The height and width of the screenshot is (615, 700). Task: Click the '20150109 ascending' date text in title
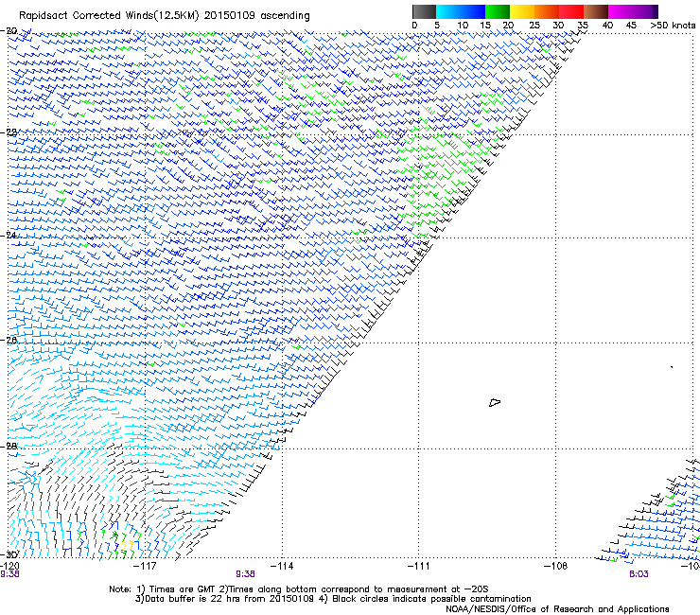coord(256,16)
